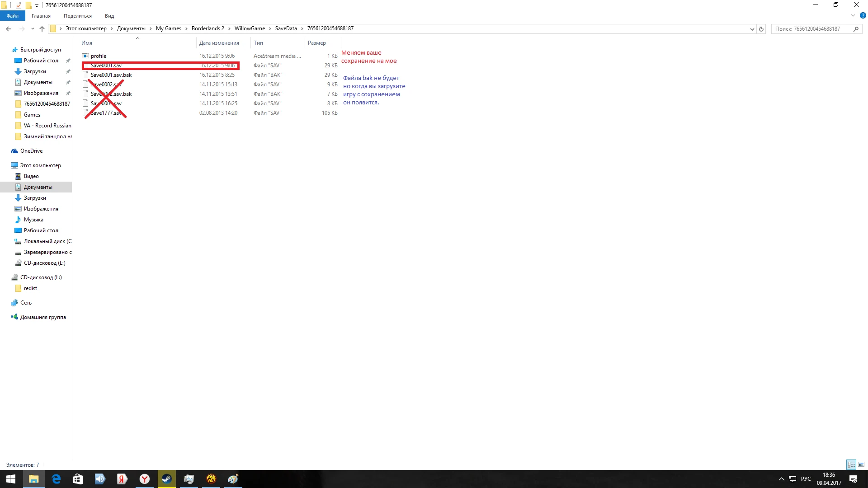The image size is (868, 488).
Task: Refresh the current folder view
Action: pos(761,29)
